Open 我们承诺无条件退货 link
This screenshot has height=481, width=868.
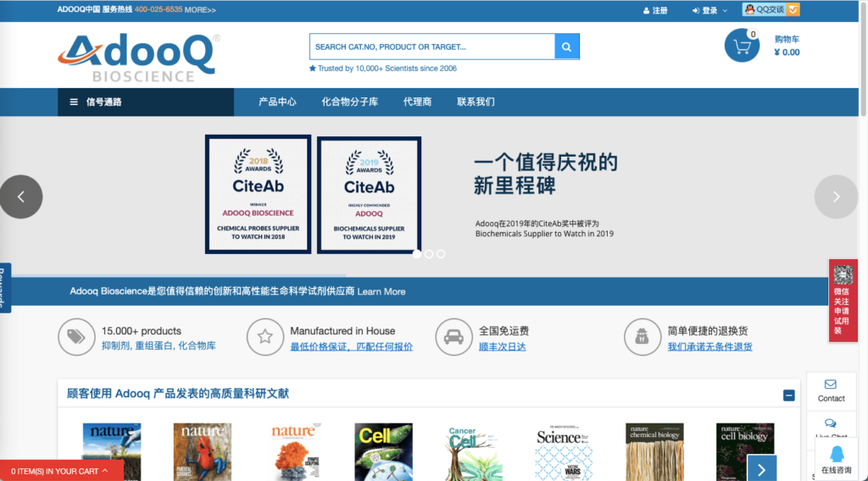click(709, 346)
